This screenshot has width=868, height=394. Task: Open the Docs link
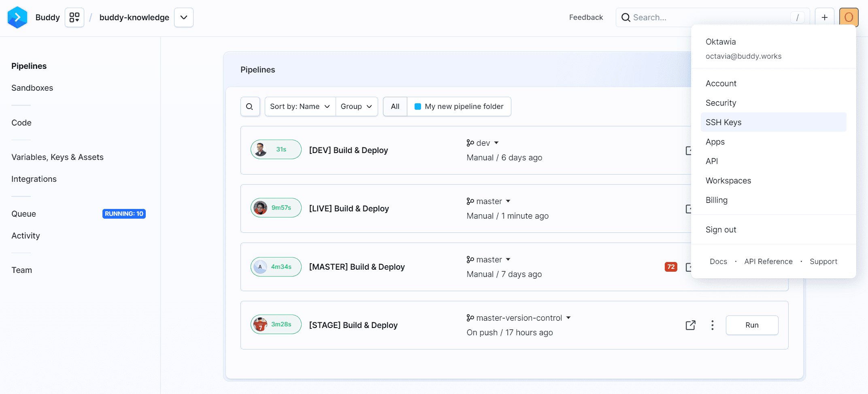(718, 262)
